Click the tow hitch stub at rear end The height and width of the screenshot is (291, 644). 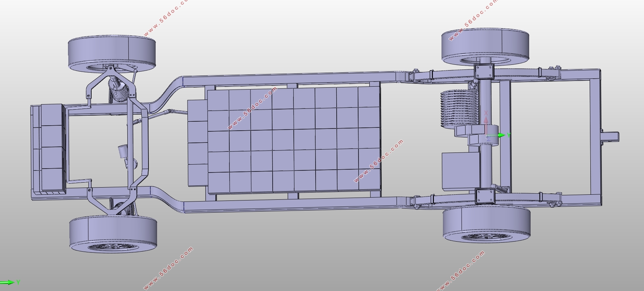coord(610,137)
